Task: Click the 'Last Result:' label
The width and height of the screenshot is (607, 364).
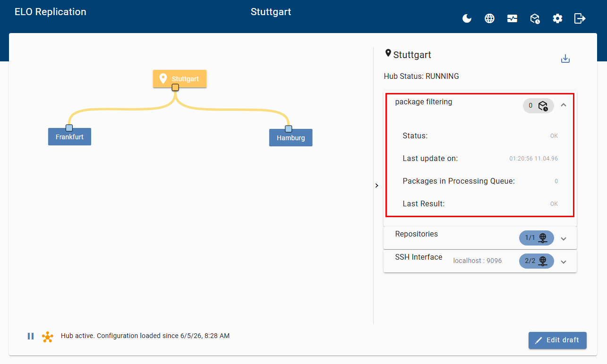Action: point(424,203)
